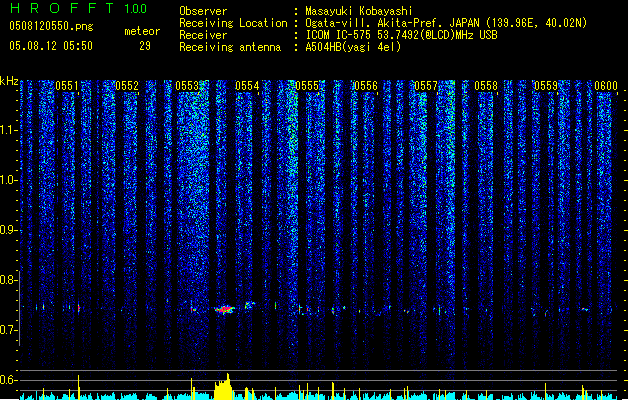
Task: Click the 0551 time marker
Action: click(67, 86)
